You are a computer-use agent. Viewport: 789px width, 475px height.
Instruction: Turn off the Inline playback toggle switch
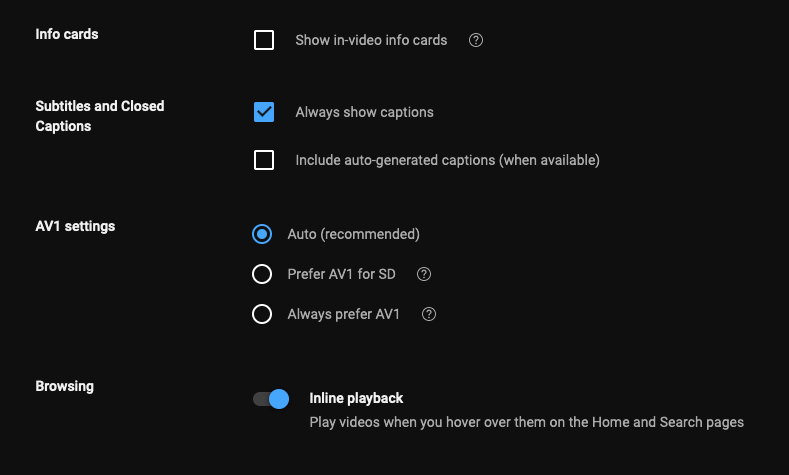271,399
